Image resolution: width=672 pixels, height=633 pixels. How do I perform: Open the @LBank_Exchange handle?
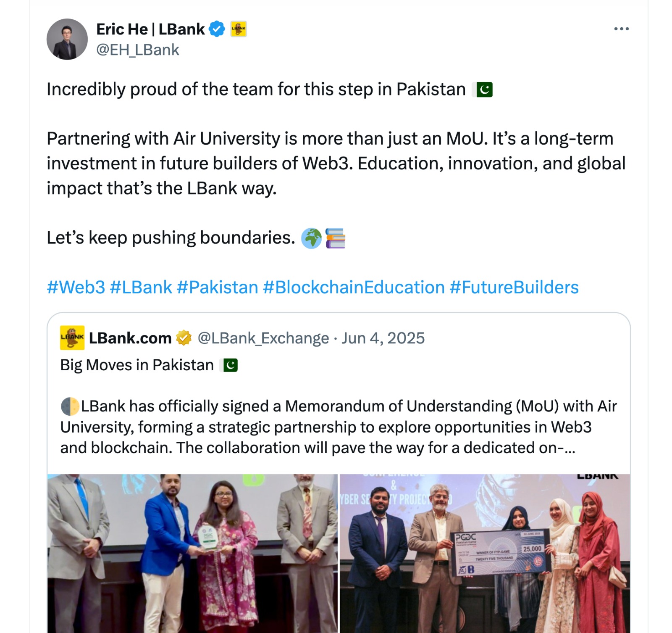(x=263, y=338)
